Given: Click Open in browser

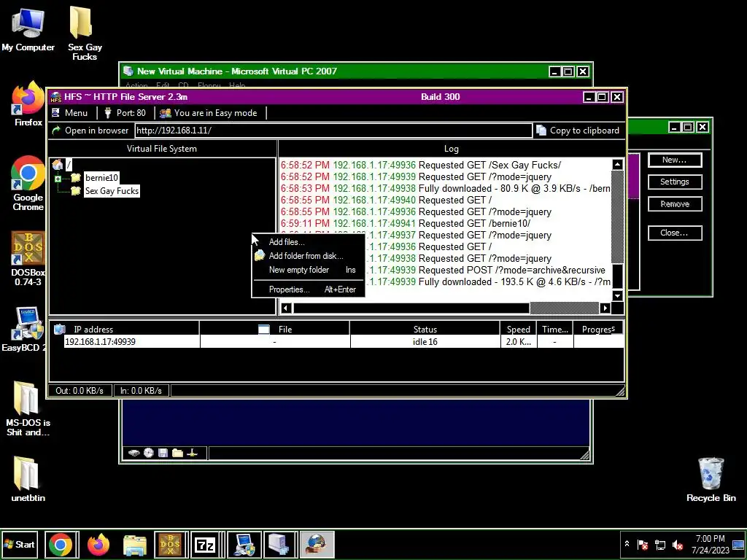Looking at the screenshot, I should click(90, 131).
